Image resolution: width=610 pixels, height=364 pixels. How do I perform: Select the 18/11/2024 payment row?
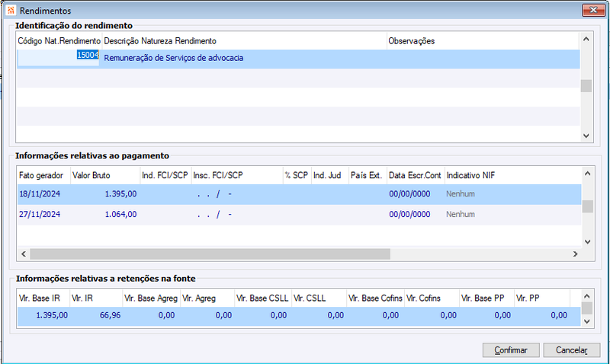(x=299, y=194)
